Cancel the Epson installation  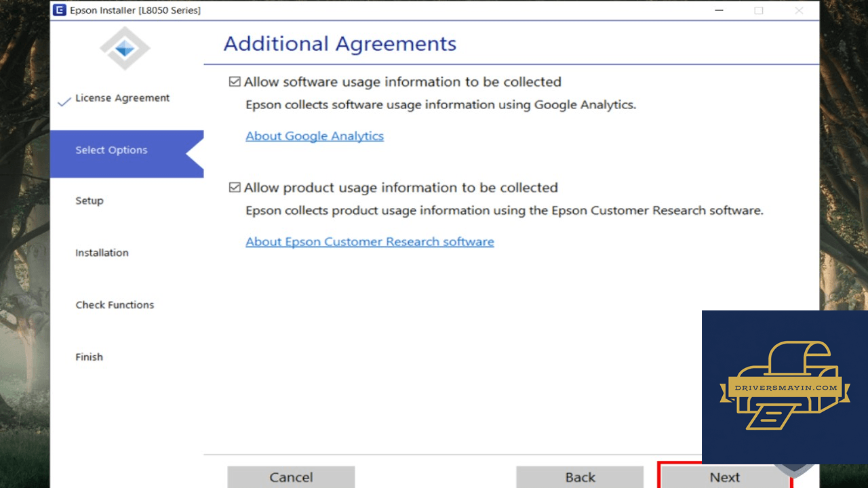pyautogui.click(x=291, y=476)
